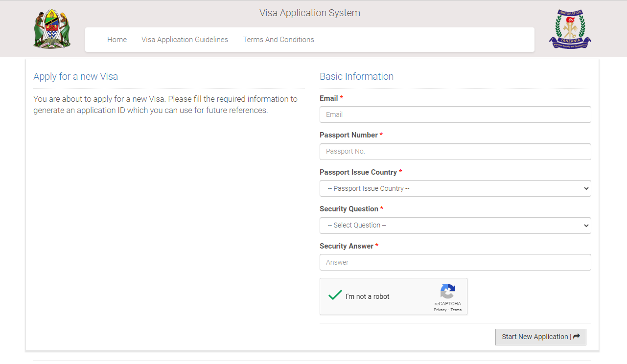Open the reCAPTCHA Privacy link

440,310
